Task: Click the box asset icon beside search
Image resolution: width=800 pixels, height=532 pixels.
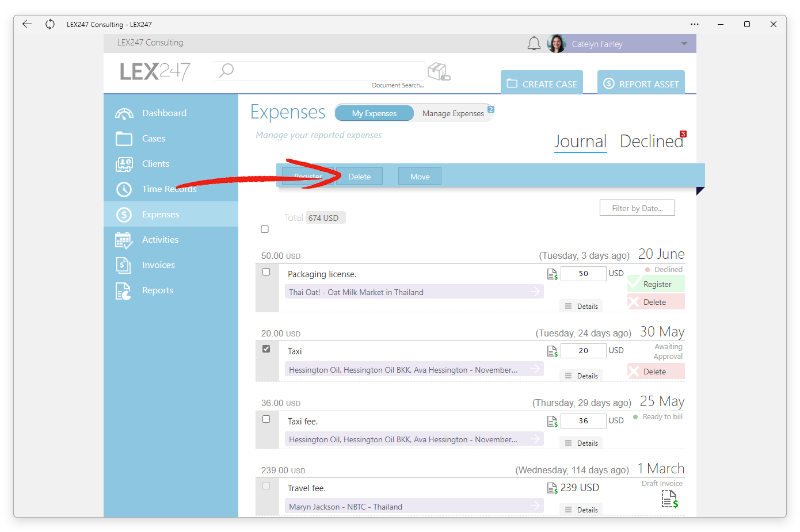Action: click(439, 71)
